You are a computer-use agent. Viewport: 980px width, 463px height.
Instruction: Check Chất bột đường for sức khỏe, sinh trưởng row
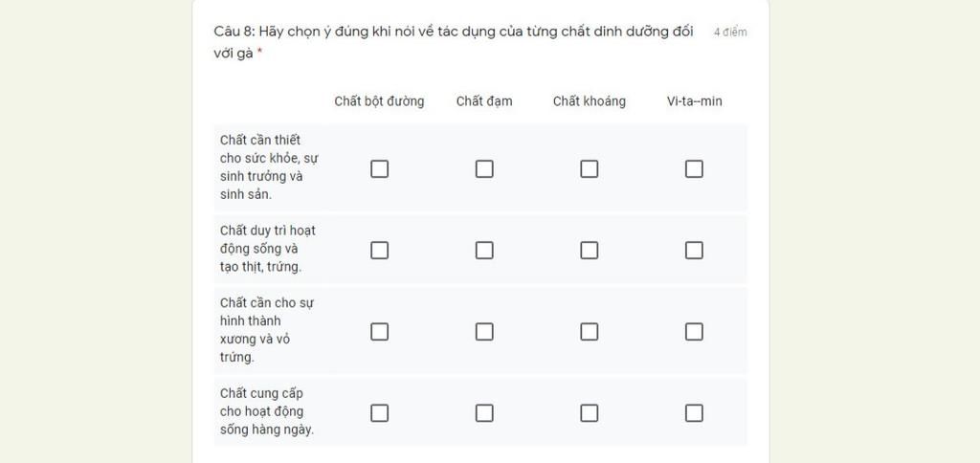(x=379, y=168)
